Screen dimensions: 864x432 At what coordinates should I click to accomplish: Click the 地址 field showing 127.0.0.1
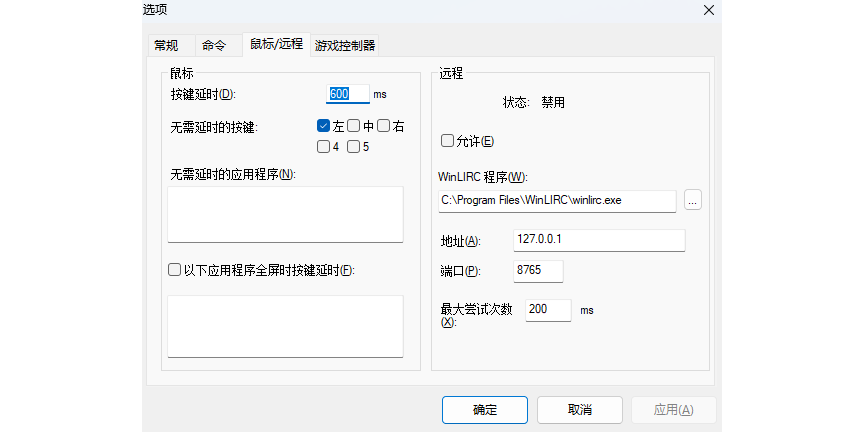click(x=598, y=240)
